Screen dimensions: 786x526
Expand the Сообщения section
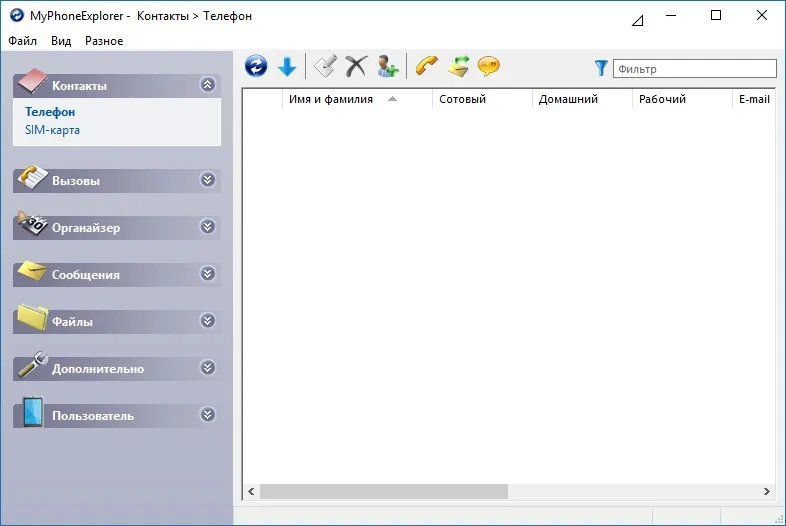pyautogui.click(x=208, y=274)
